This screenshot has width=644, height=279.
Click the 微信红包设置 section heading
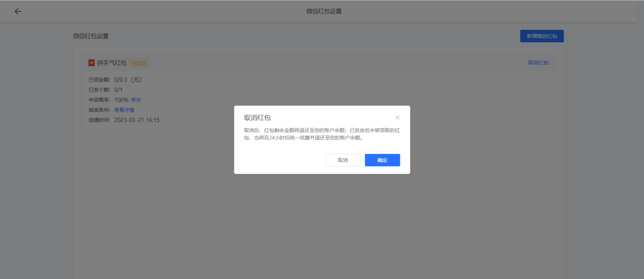pyautogui.click(x=91, y=36)
